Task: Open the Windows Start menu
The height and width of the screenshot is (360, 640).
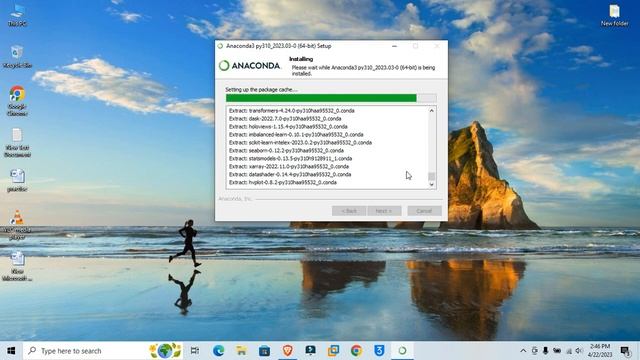Action: click(x=11, y=351)
